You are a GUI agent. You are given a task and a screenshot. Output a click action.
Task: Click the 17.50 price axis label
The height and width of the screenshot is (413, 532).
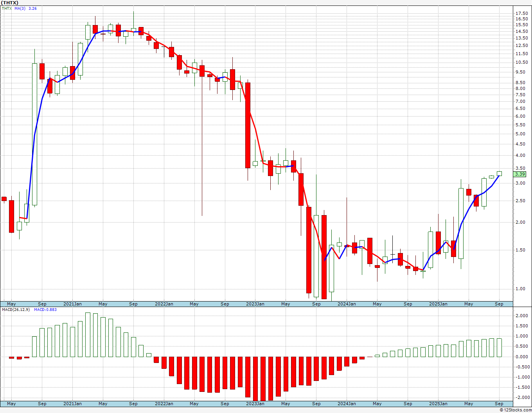point(521,13)
